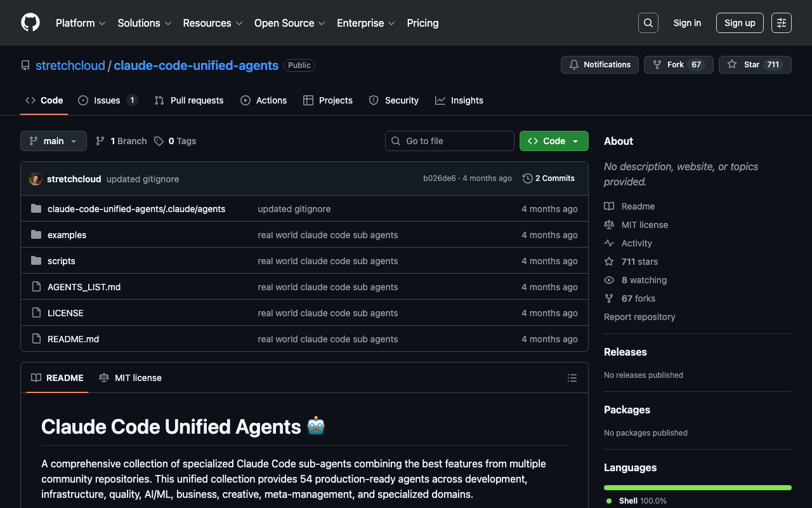Click the Sign up button

740,23
